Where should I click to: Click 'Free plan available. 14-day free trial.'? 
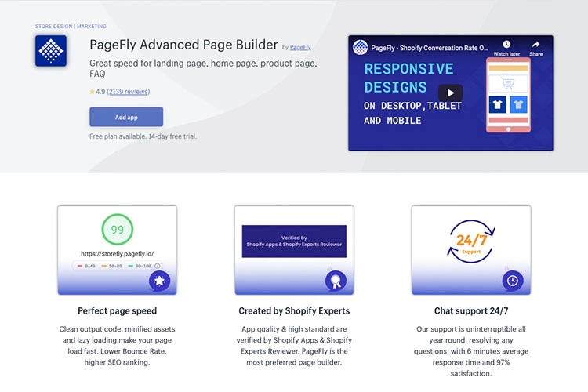coord(143,136)
